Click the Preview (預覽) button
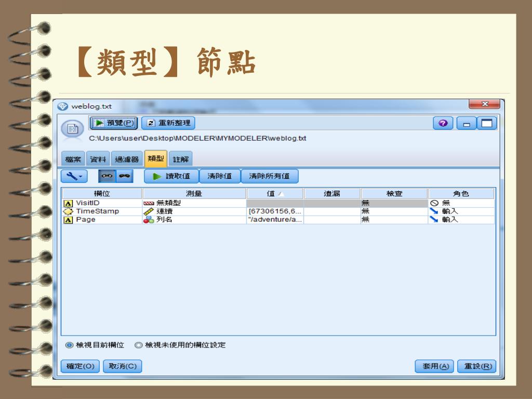This screenshot has height=399, width=532. point(114,123)
